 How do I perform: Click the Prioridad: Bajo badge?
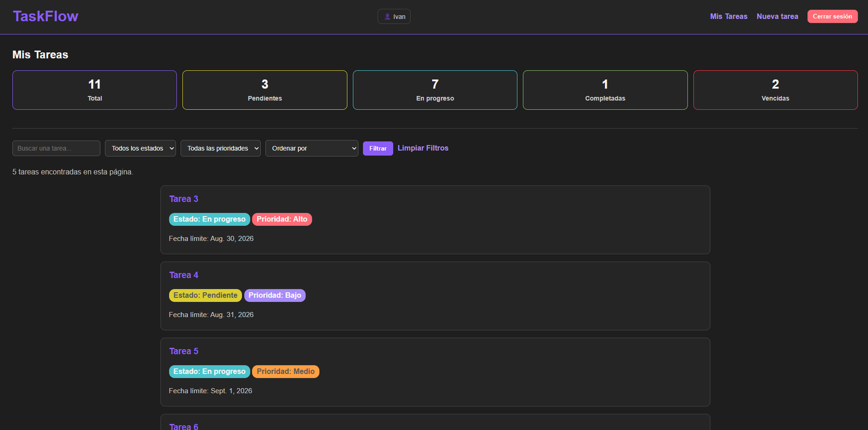[x=275, y=295]
